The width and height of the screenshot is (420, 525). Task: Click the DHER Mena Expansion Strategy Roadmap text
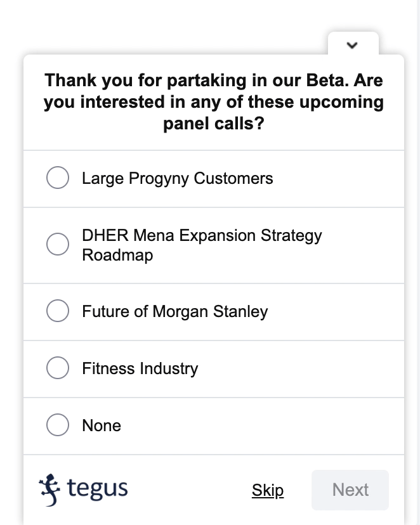[202, 245]
